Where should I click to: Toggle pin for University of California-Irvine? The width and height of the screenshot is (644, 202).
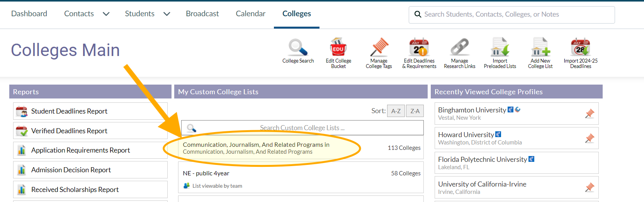(x=590, y=188)
